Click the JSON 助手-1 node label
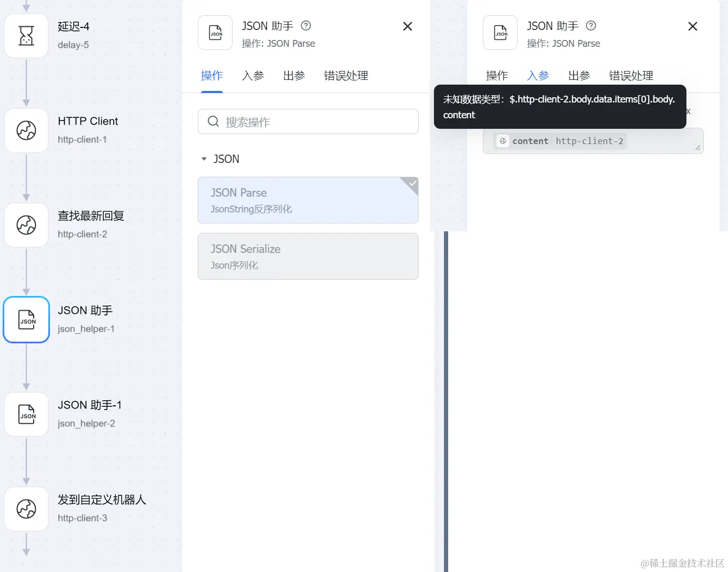The height and width of the screenshot is (572, 728). click(90, 405)
